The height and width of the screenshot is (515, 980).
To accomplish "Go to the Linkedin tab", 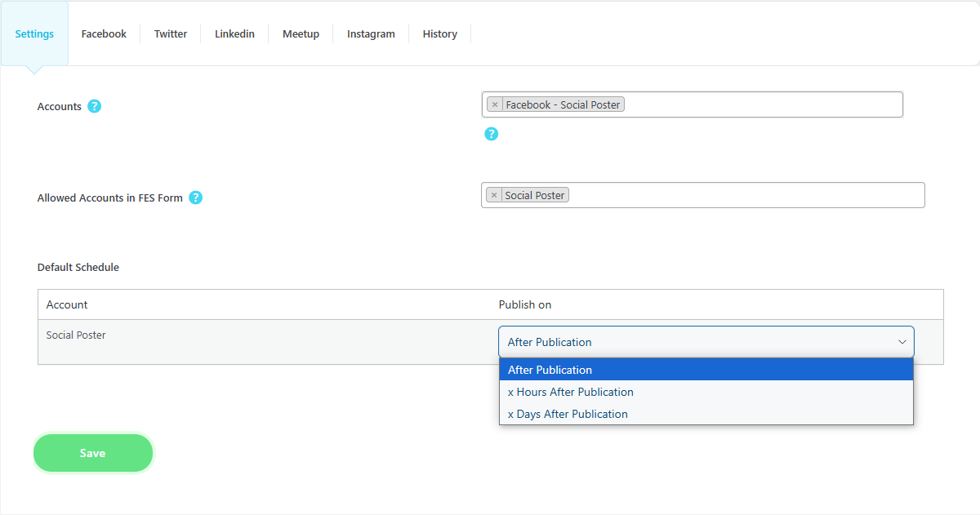I will click(234, 34).
